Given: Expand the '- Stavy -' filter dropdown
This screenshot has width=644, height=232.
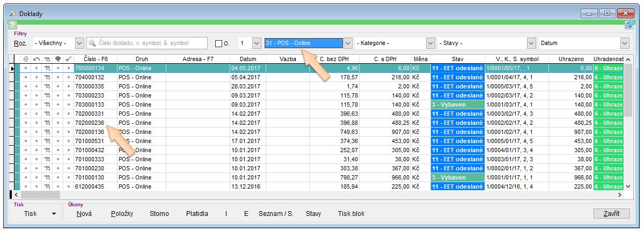Looking at the screenshot, I should [531, 43].
